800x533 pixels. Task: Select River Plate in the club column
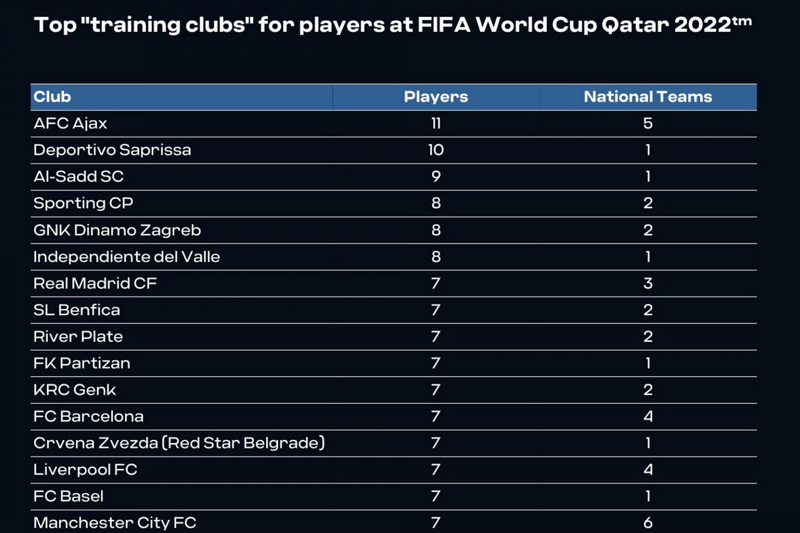pyautogui.click(x=78, y=336)
